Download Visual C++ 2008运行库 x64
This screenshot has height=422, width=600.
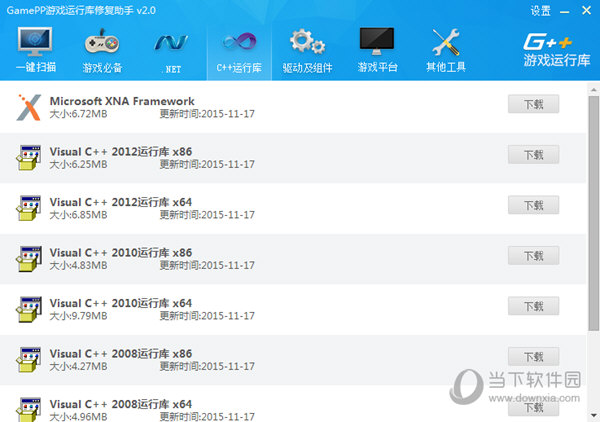(x=533, y=407)
